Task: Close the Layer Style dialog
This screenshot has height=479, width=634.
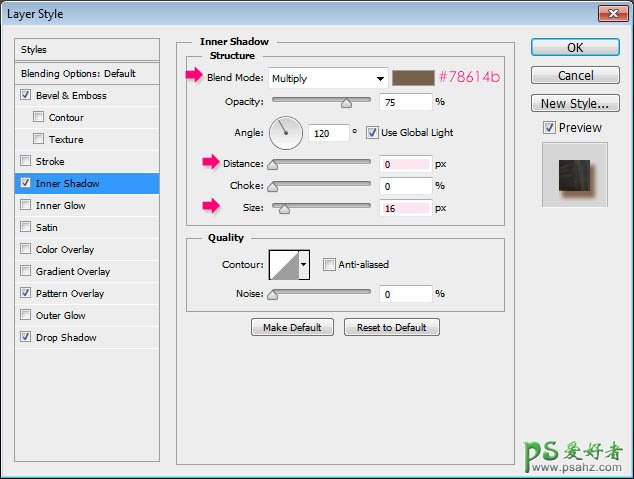Action: [x=612, y=13]
